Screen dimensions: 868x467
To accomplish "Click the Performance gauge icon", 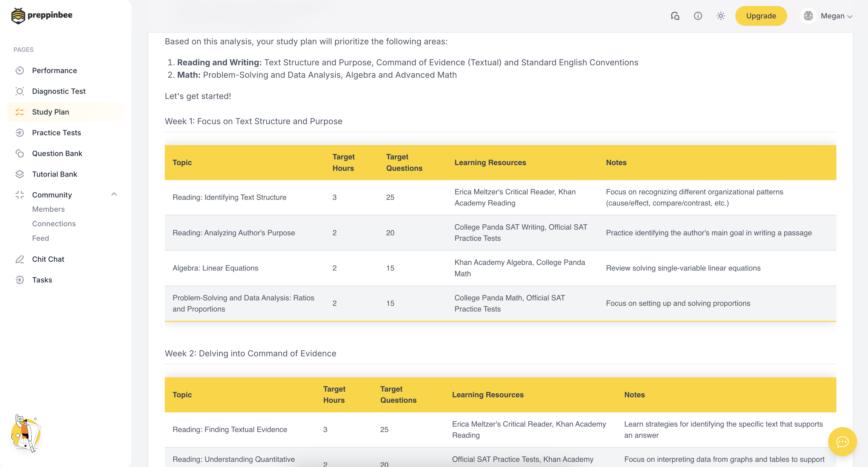I will [x=19, y=70].
